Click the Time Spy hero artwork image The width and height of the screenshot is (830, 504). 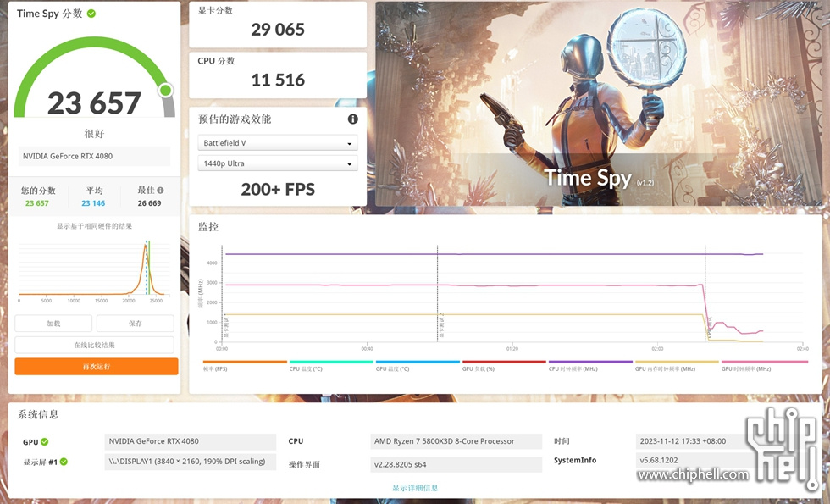click(x=599, y=103)
